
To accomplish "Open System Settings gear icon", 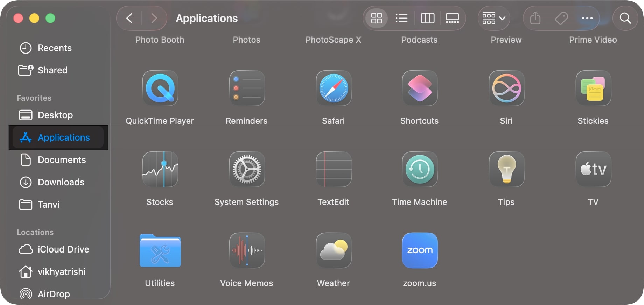I will 247,169.
